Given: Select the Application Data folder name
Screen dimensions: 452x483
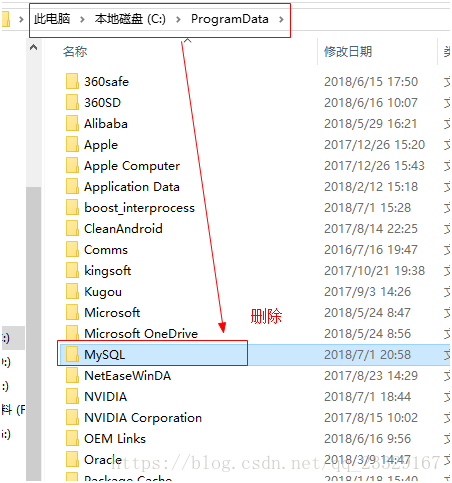Looking at the screenshot, I should [x=132, y=187].
